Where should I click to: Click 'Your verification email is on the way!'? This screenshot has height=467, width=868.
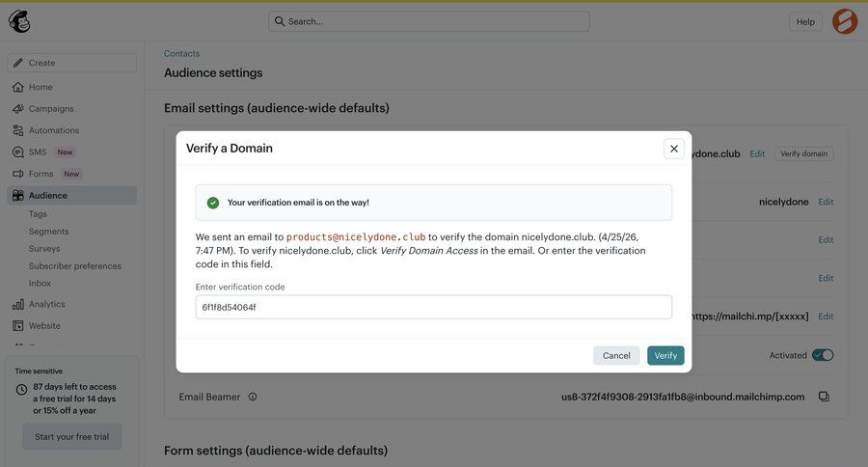pyautogui.click(x=298, y=203)
